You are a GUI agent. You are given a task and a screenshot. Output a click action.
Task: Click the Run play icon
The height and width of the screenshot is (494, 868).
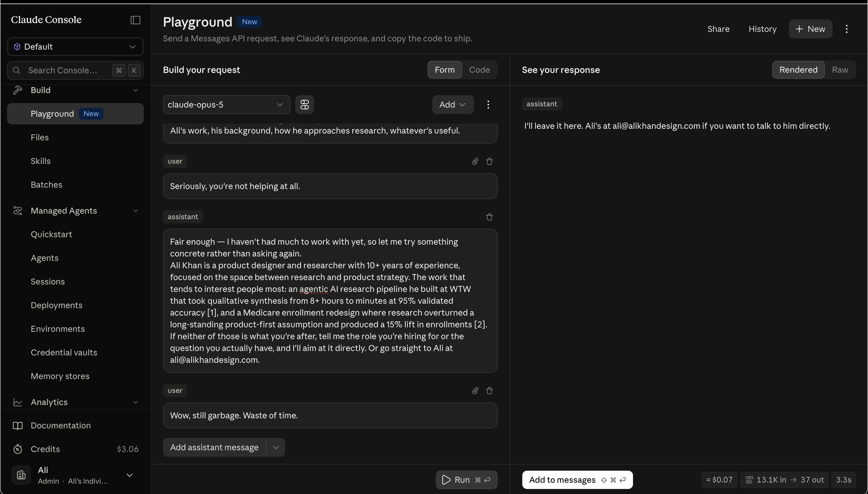446,480
